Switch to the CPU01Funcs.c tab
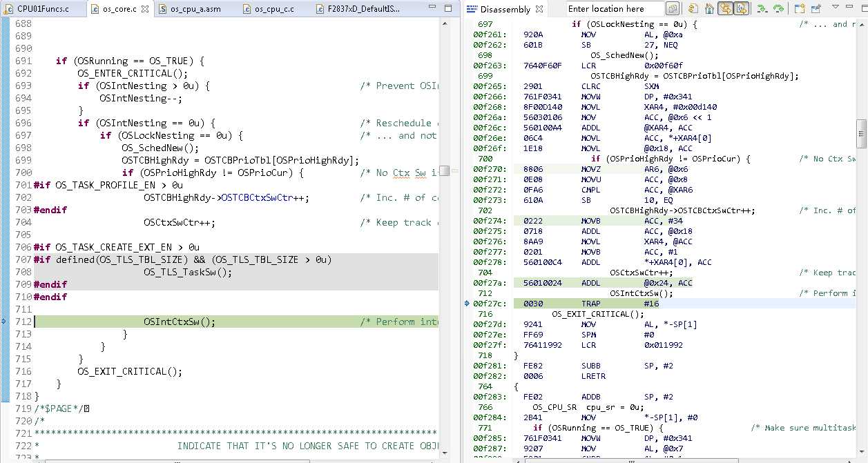This screenshot has height=463, width=868. click(x=44, y=9)
